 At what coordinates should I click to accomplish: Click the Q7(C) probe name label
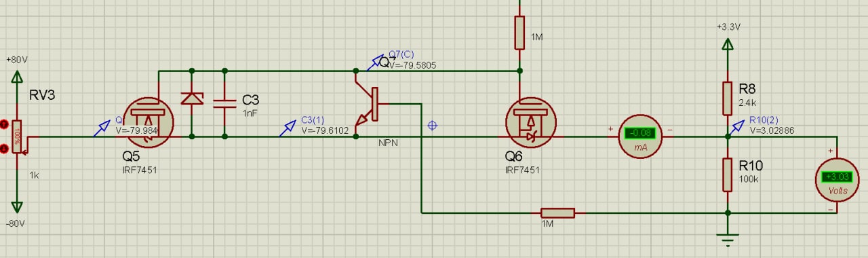coord(401,54)
